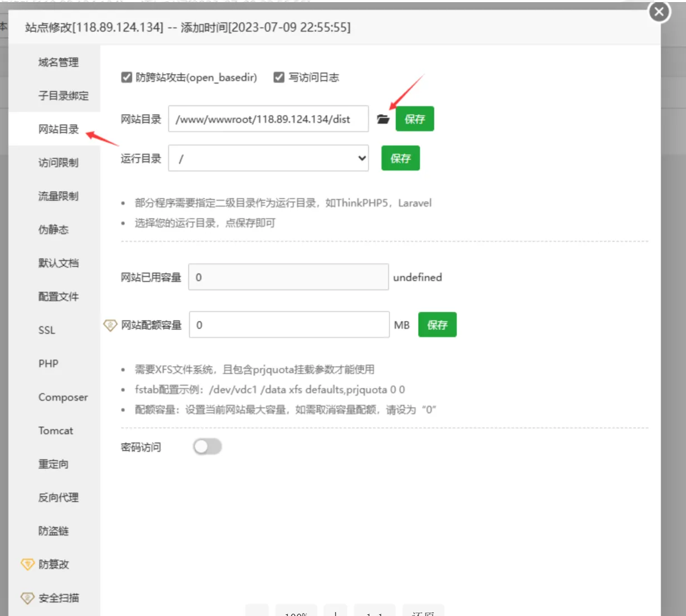Click the diamond icon beside 安全扫描
686x616 pixels.
coord(27,598)
